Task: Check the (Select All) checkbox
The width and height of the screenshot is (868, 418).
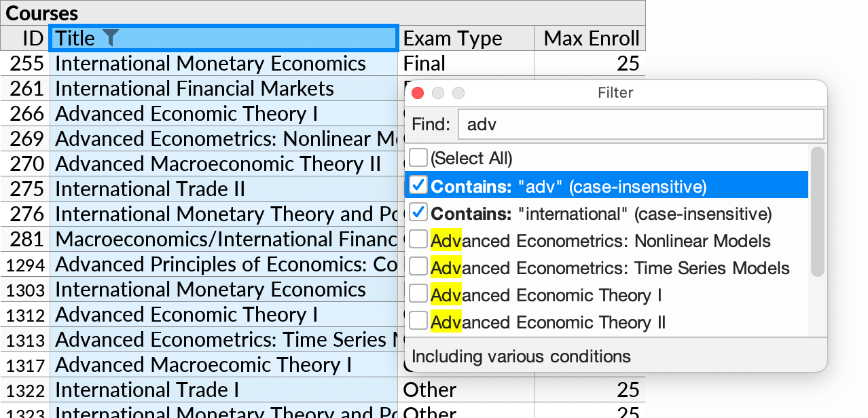Action: 418,157
